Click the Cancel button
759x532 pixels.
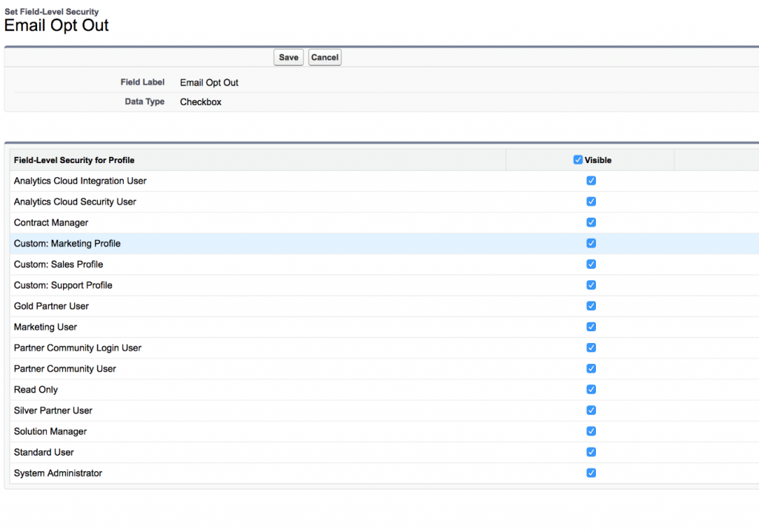click(325, 58)
